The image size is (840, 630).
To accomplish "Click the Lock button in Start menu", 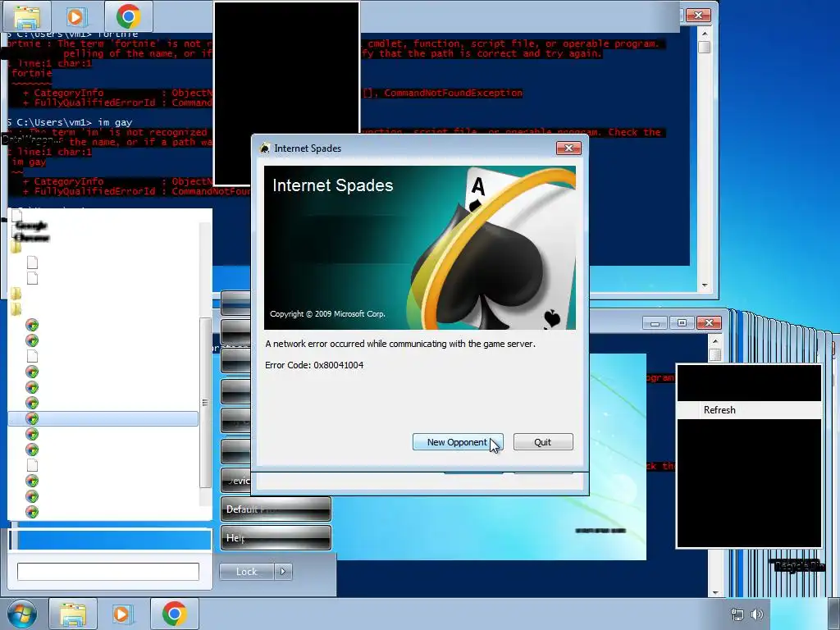I will point(246,572).
